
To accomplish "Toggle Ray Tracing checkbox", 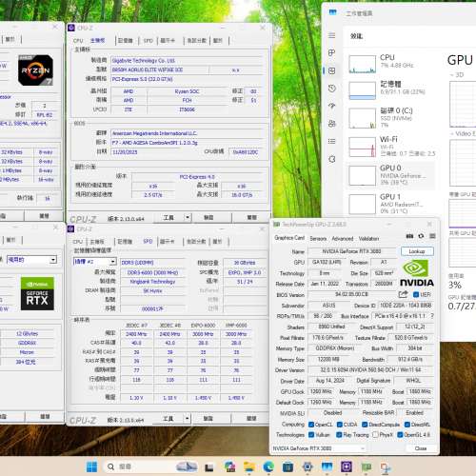I will coord(339,435).
